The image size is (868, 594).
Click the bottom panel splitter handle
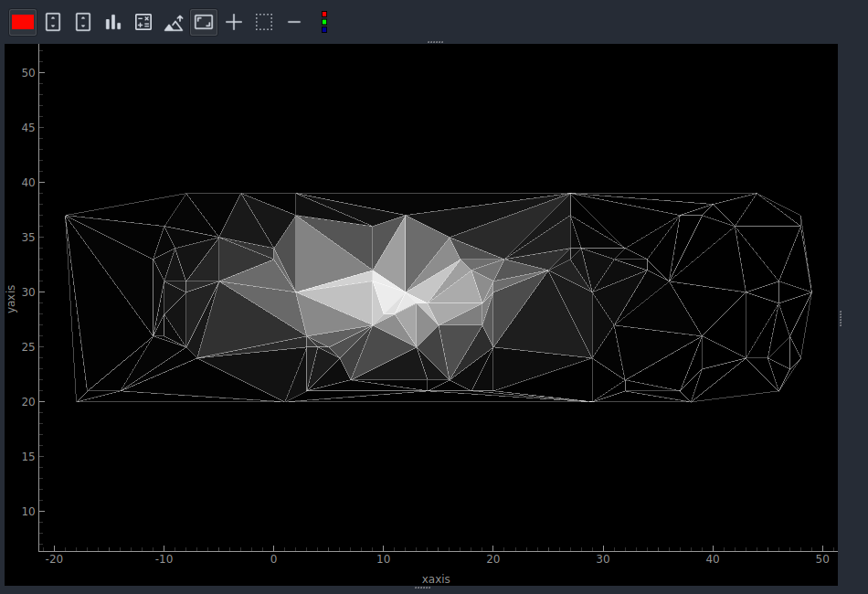point(422,588)
